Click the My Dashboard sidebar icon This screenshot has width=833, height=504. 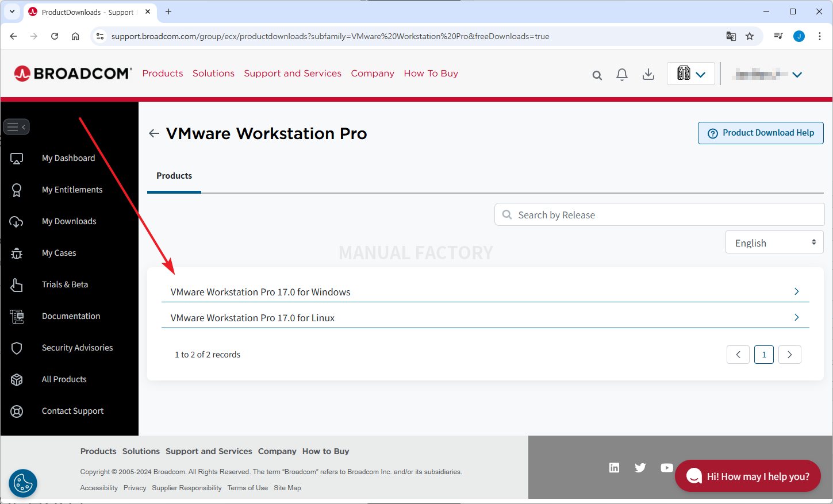[17, 159]
